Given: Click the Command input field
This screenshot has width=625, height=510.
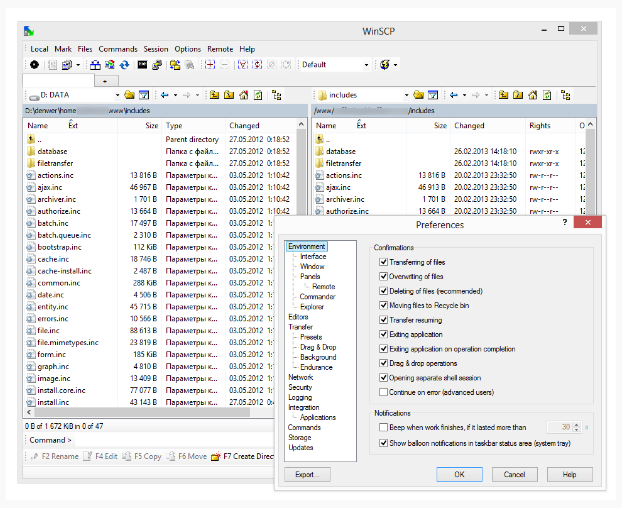Looking at the screenshot, I should pyautogui.click(x=175, y=440).
